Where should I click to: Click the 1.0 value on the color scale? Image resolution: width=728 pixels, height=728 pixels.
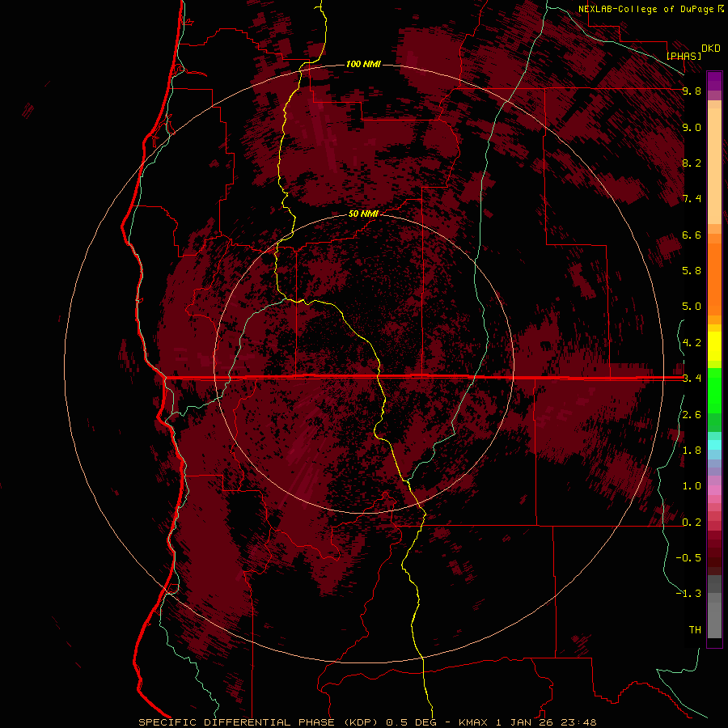(692, 486)
